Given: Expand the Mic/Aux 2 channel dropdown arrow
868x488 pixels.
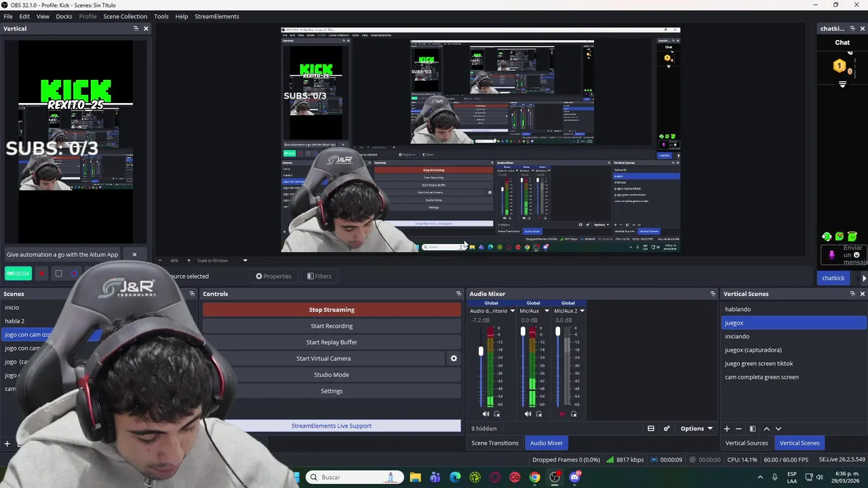Looking at the screenshot, I should [x=582, y=311].
